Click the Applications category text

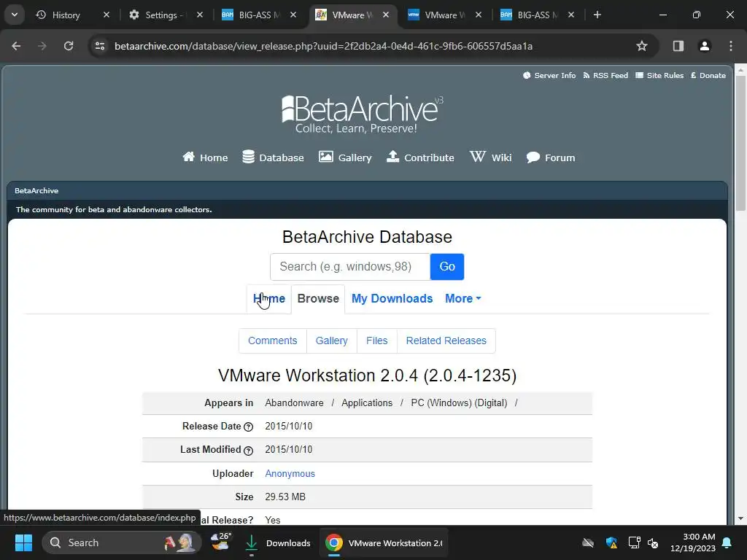(367, 402)
